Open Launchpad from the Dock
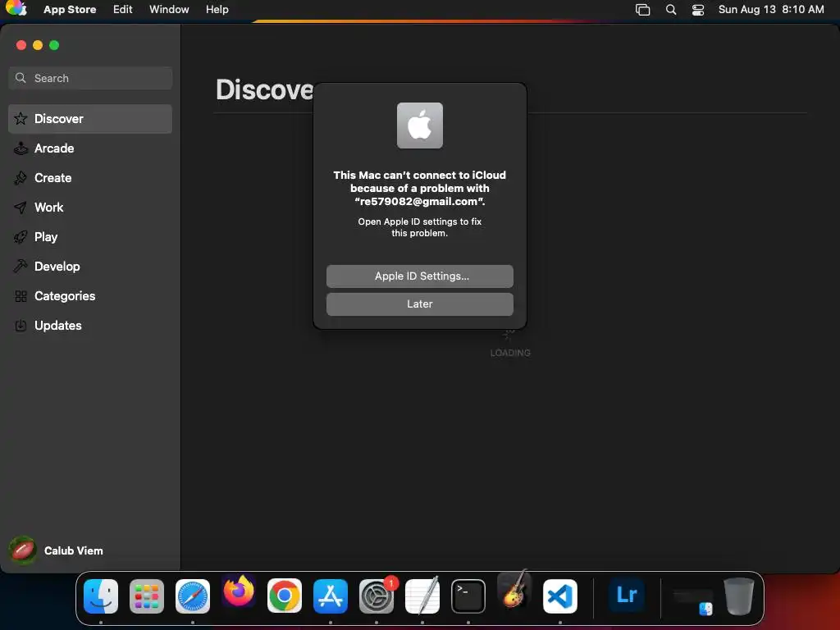This screenshot has height=630, width=840. coord(147,596)
